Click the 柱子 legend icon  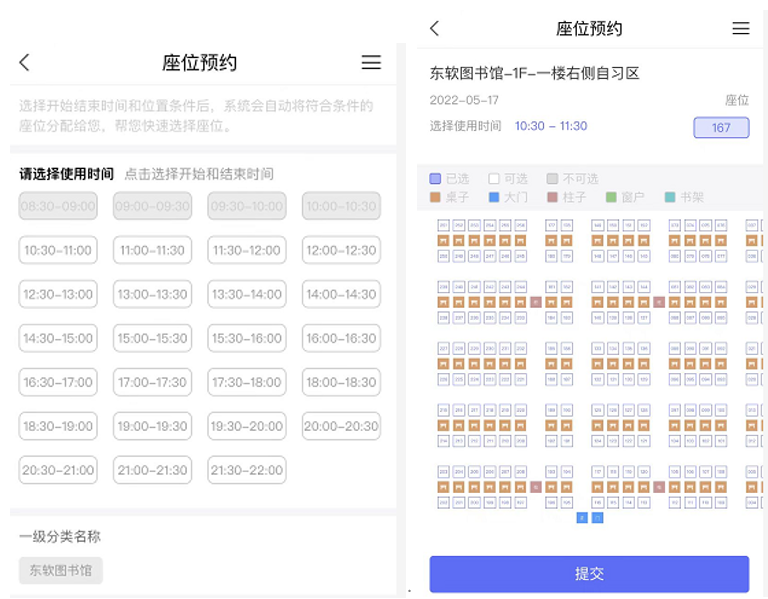(553, 197)
